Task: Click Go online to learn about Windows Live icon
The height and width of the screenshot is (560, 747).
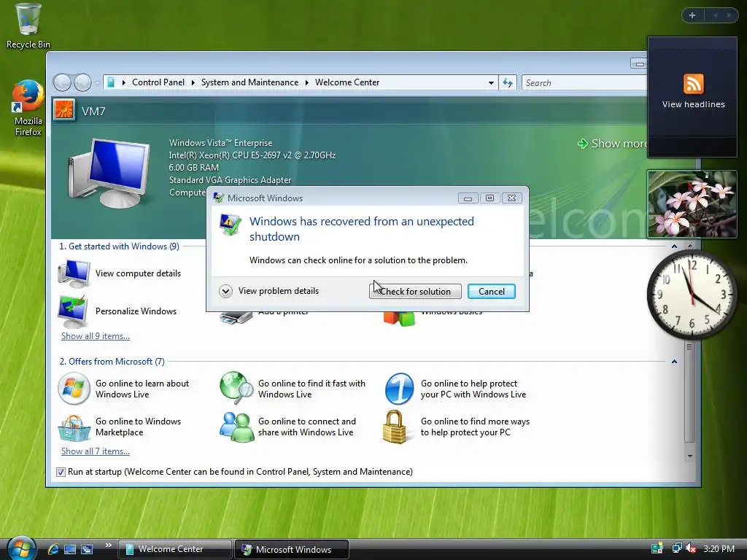Action: point(74,389)
